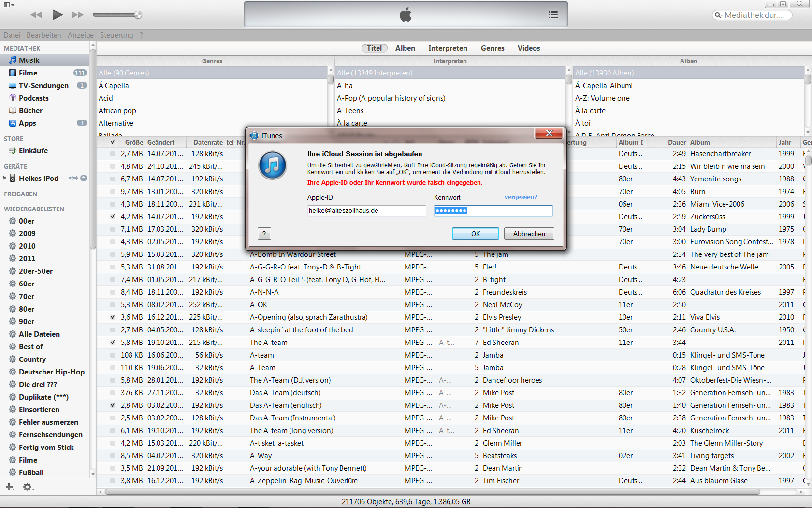Click the add playlist plus button
This screenshot has width=812, height=508.
tap(10, 487)
